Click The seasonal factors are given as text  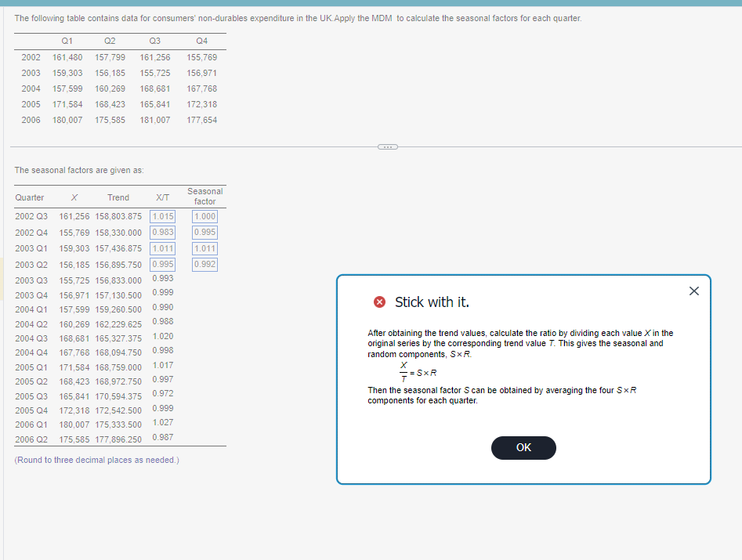click(x=79, y=170)
